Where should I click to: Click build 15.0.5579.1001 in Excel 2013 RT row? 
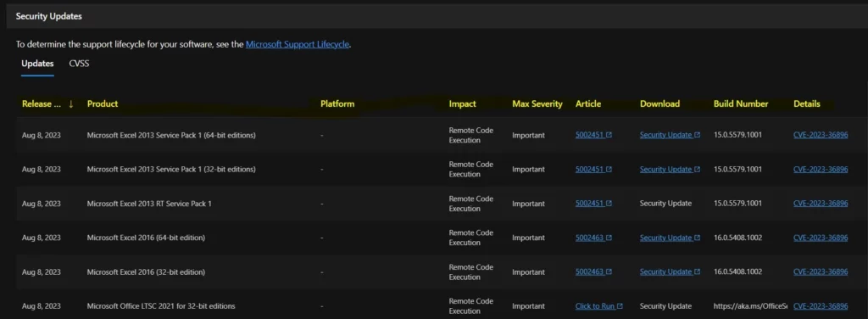(x=738, y=204)
